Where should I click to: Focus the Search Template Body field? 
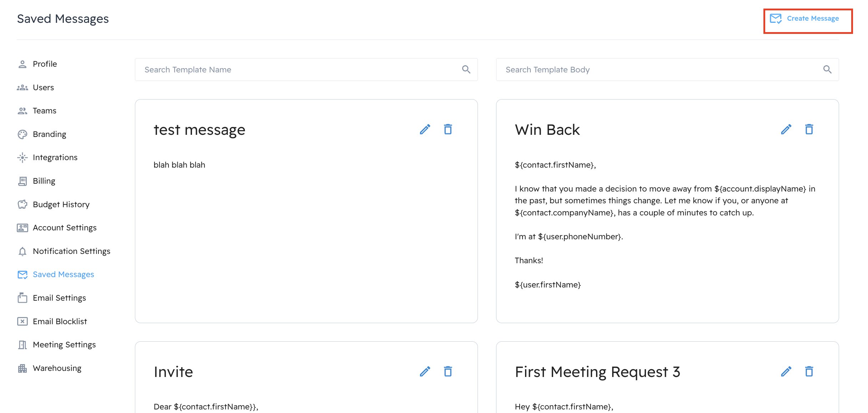[x=667, y=70]
